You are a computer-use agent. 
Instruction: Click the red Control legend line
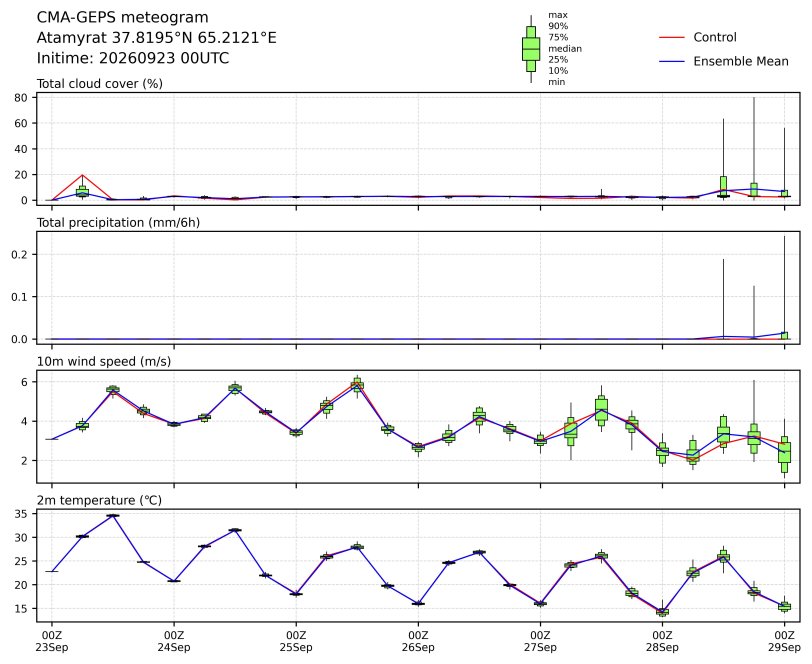pyautogui.click(x=671, y=38)
